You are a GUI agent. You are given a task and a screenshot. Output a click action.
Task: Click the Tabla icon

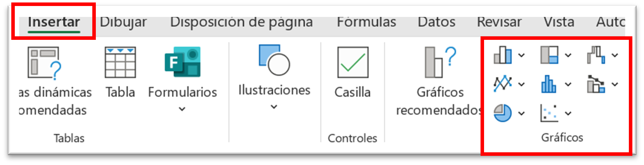(120, 72)
